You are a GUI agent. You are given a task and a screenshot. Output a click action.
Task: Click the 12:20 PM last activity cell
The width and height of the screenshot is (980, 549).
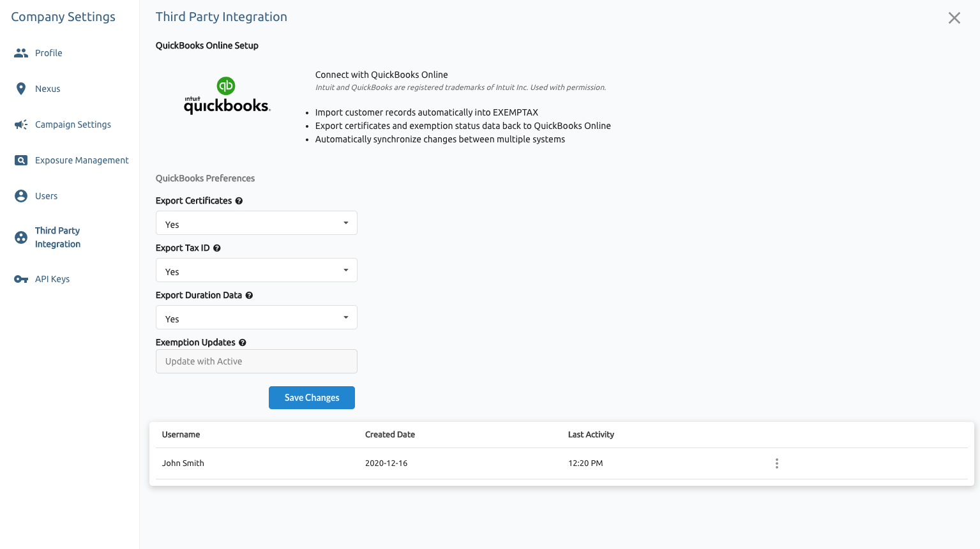585,463
